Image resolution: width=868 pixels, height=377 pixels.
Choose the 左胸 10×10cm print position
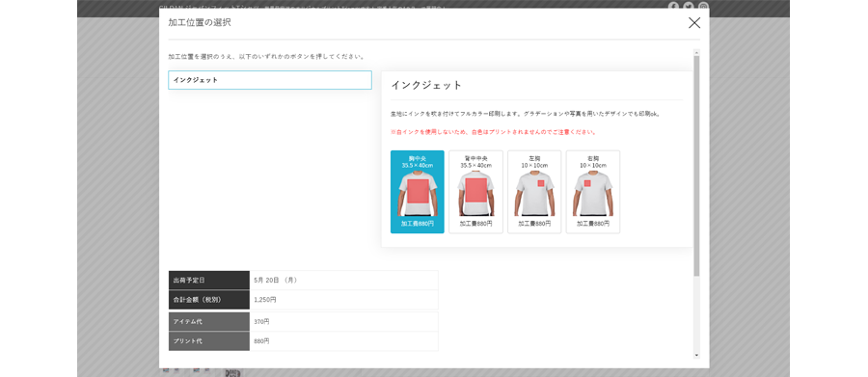[534, 192]
